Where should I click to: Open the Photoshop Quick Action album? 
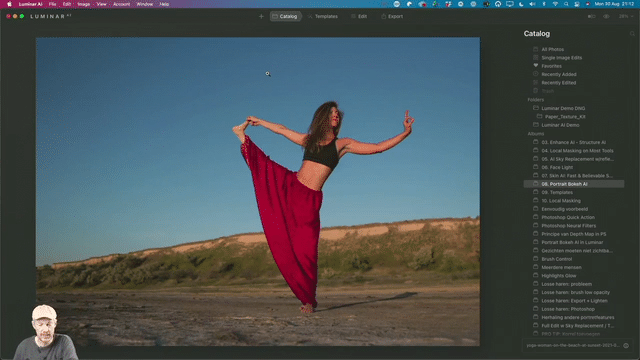[x=568, y=217]
